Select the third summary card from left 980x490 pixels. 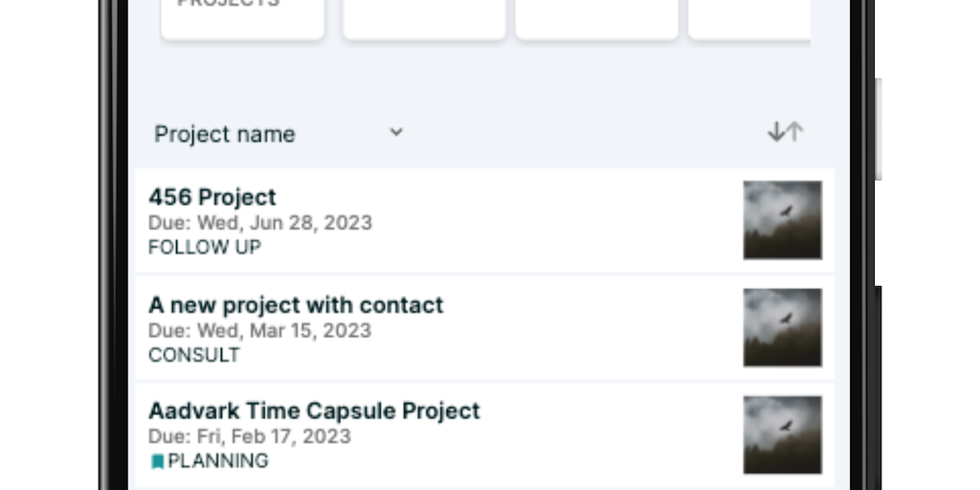596,17
